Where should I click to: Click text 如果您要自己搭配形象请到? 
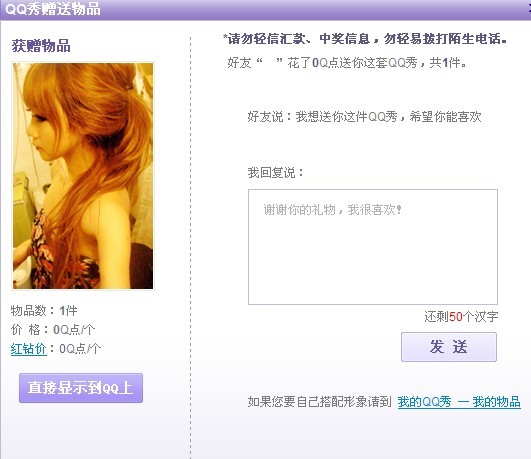click(319, 402)
